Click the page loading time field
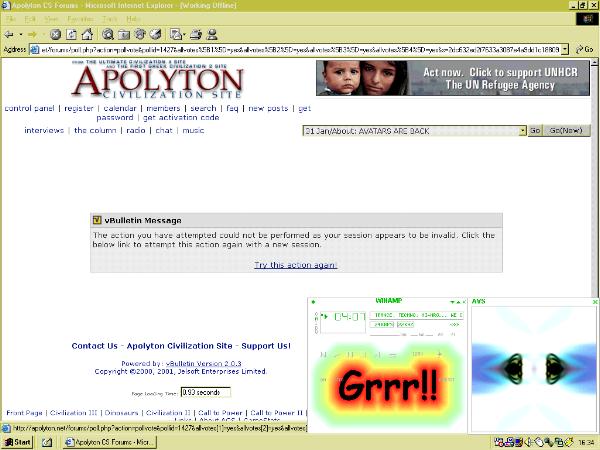600x450 pixels. [205, 392]
